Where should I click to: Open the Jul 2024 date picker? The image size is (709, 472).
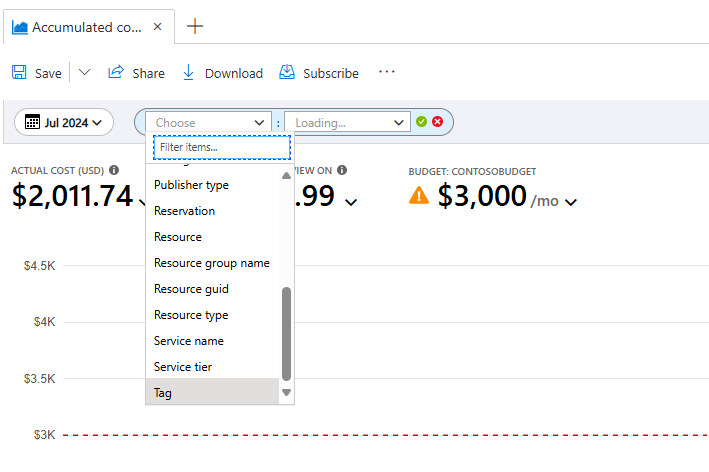[x=64, y=122]
